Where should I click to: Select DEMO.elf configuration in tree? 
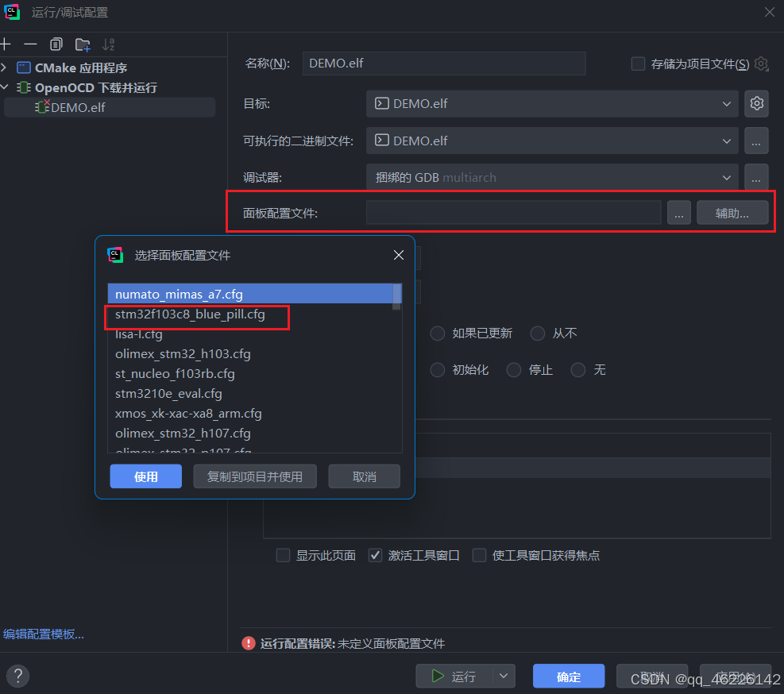click(x=110, y=107)
